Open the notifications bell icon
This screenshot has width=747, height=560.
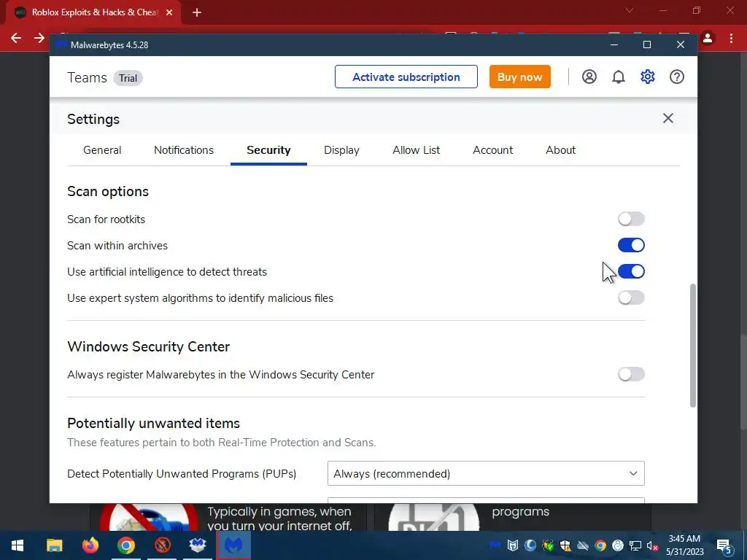click(618, 77)
